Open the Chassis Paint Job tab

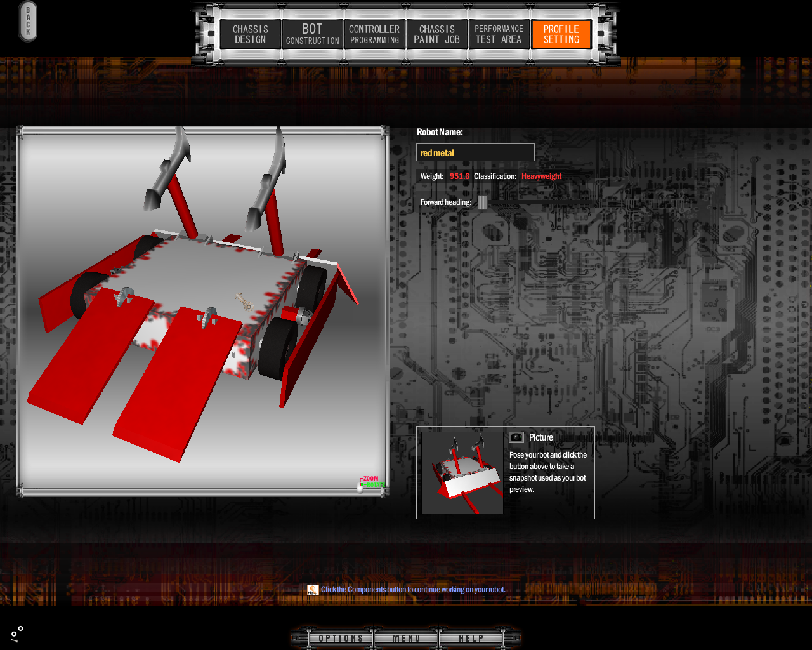pos(436,34)
